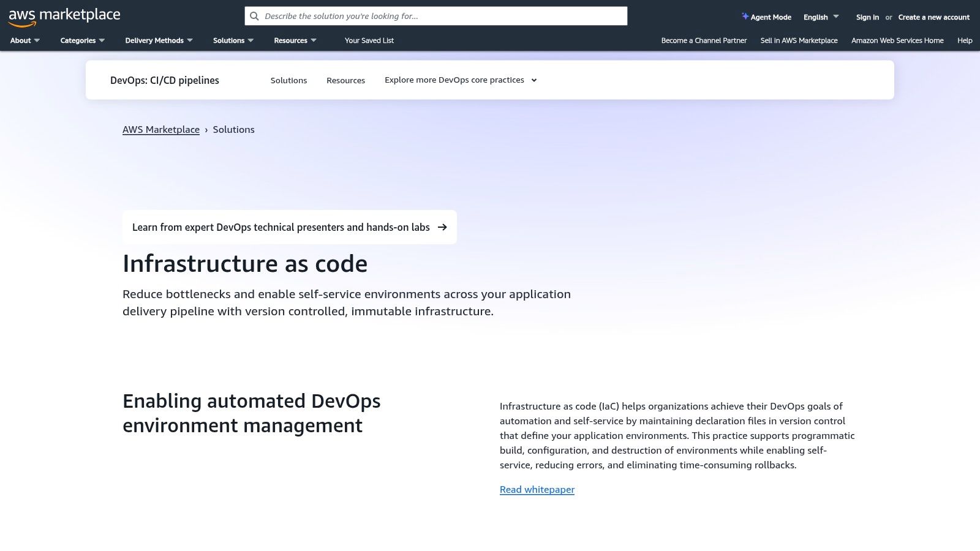The image size is (980, 551).
Task: Select the Agent Mode sparkle icon
Action: (x=745, y=17)
